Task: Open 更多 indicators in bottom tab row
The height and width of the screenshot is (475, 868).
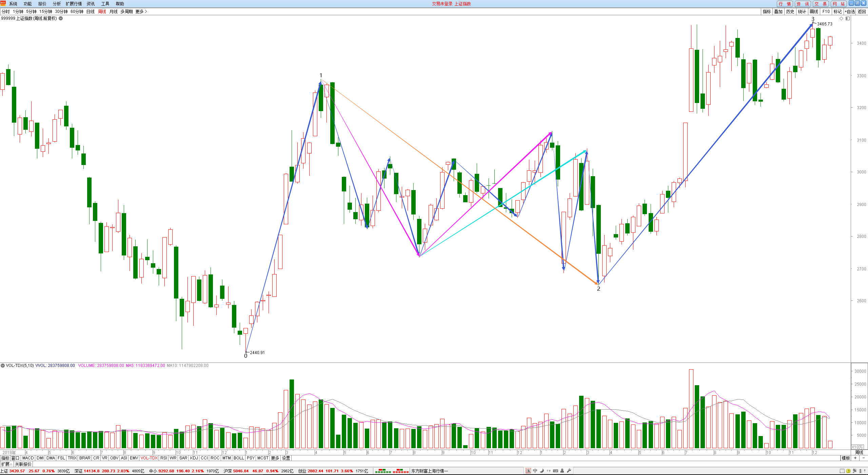Action: [275, 458]
